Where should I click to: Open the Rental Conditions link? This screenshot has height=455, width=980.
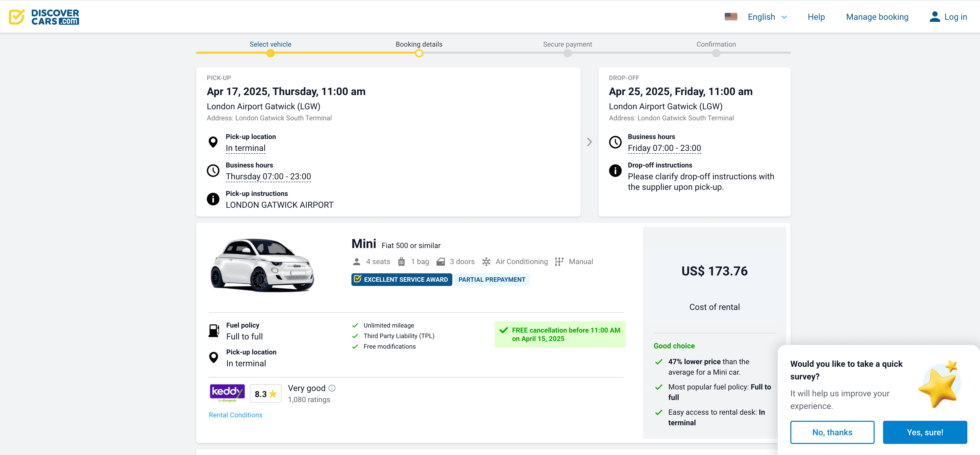236,415
